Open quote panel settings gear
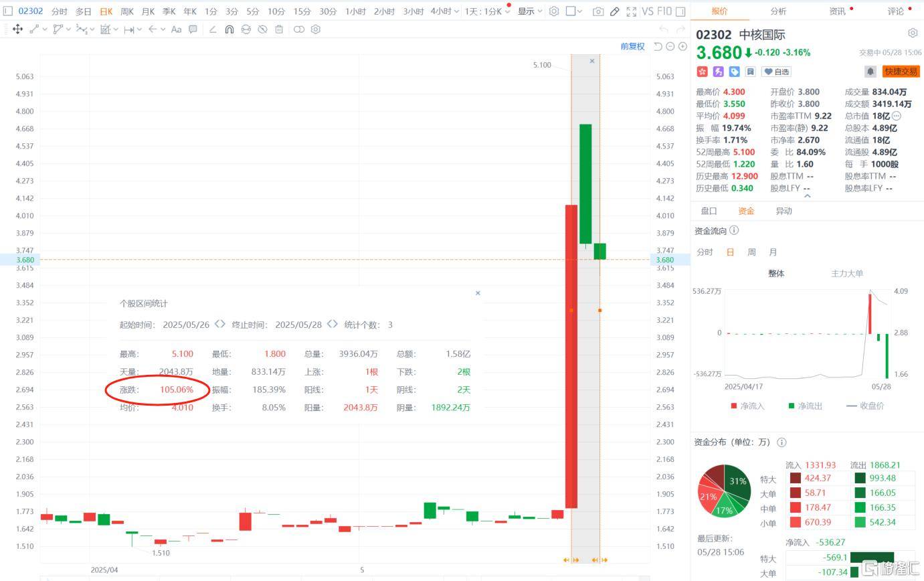Screen dimensions: 924x581 (913, 33)
